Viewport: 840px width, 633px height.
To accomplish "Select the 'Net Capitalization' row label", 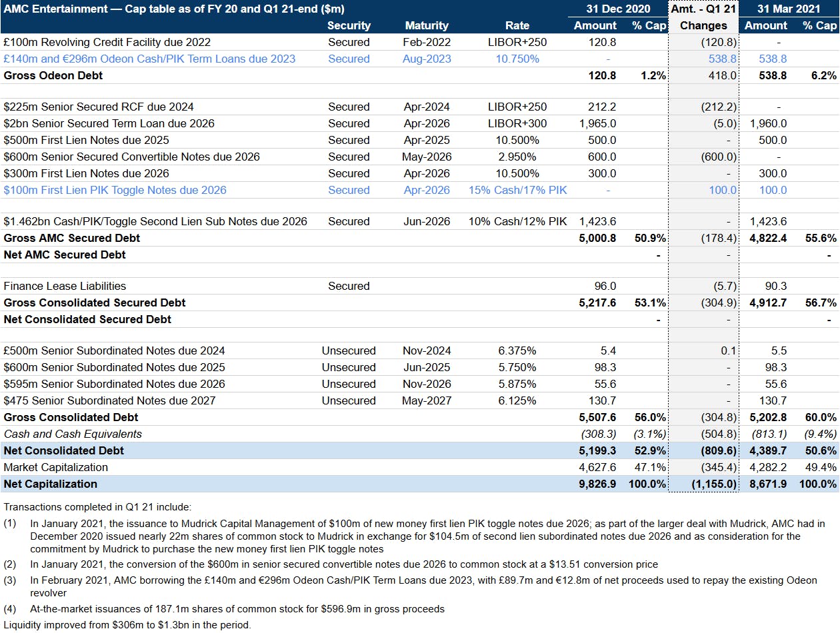I will point(51,484).
